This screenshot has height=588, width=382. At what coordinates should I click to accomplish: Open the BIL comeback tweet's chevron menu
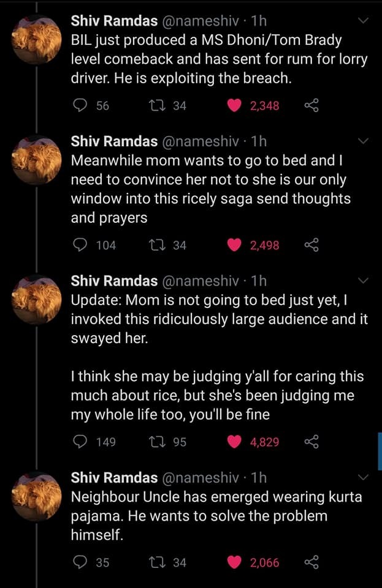pyautogui.click(x=364, y=21)
